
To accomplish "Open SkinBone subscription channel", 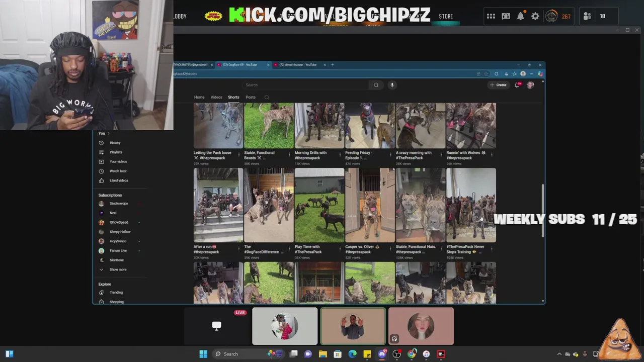I will pos(116,260).
